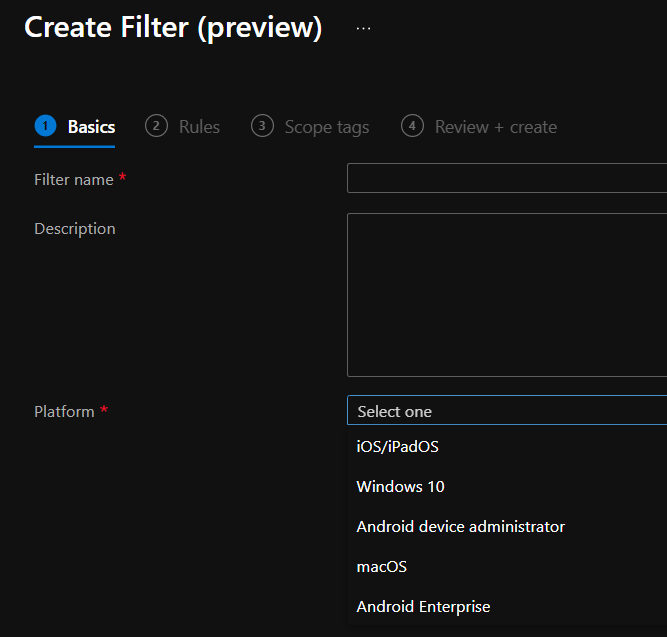Click the Filter name field label
This screenshot has height=637, width=667.
tap(73, 180)
